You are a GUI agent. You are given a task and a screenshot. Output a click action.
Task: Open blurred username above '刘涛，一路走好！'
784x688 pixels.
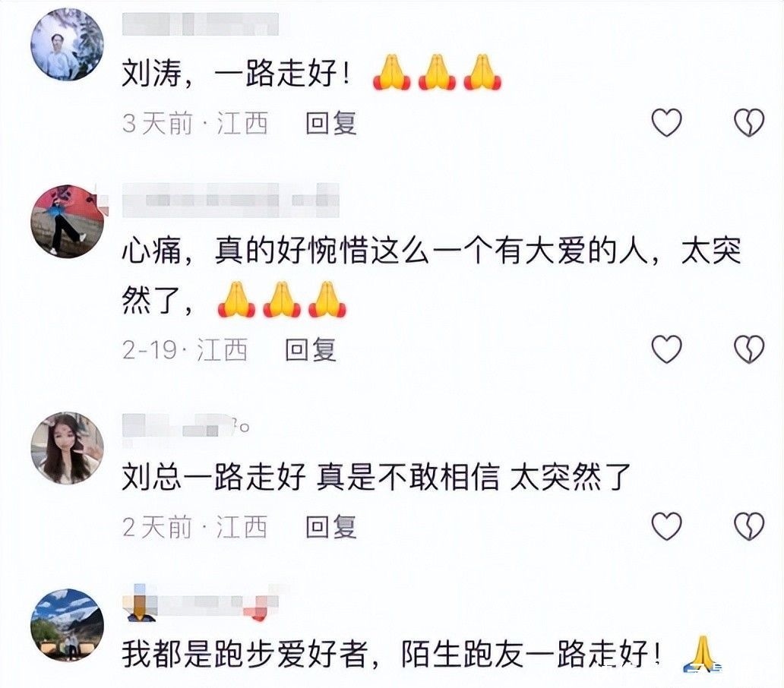[x=201, y=24]
